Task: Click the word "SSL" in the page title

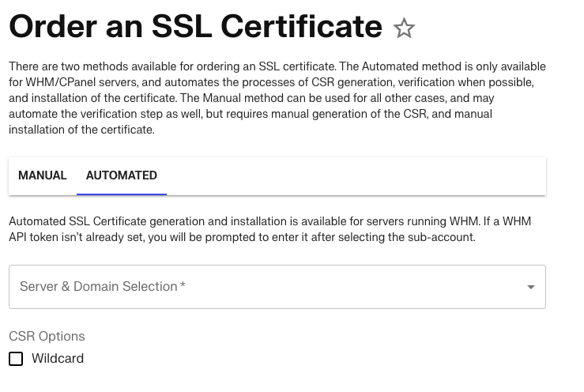Action: (181, 27)
